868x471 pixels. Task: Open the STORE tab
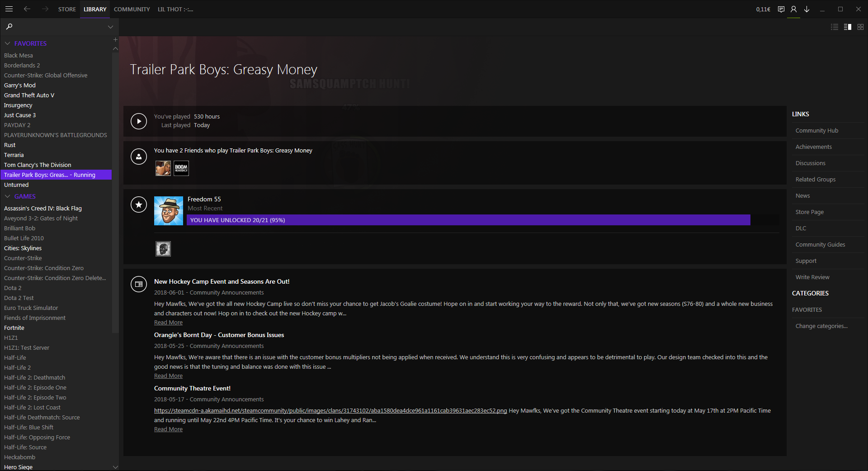[67, 9]
